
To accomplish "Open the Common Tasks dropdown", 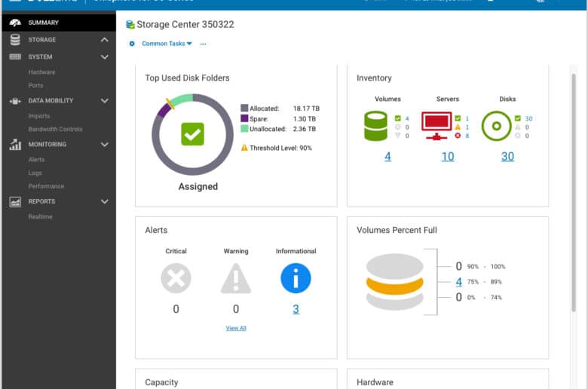I will (167, 44).
